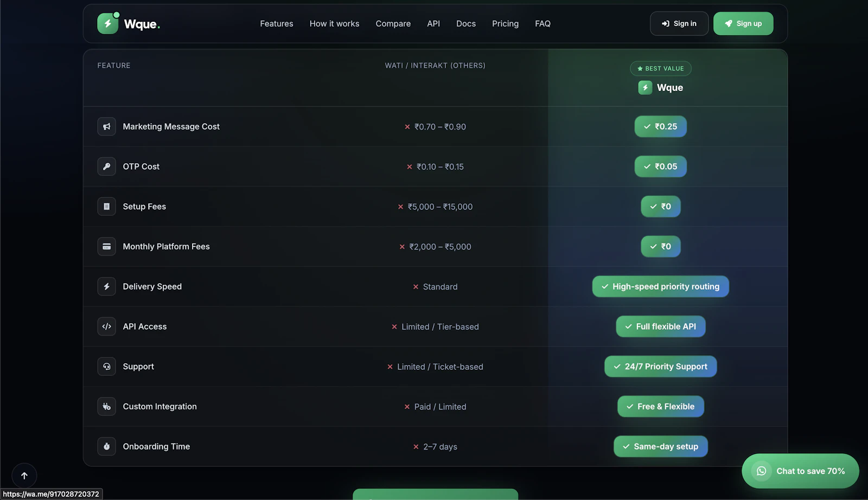Screen dimensions: 868x500
Task: Click the red X beside Standard
Action: pos(416,287)
